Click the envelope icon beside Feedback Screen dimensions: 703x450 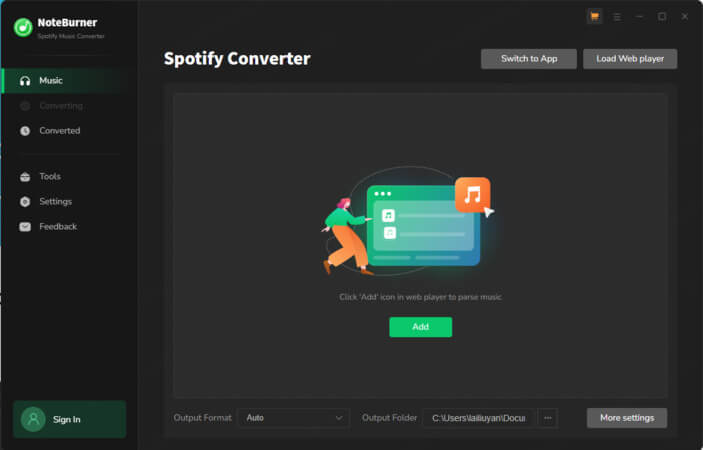point(25,227)
